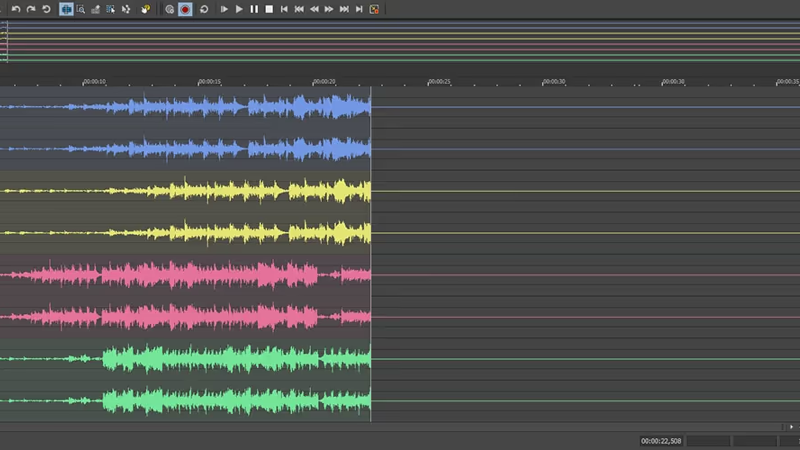This screenshot has height=450, width=800.
Task: Click the 00:00:15 mark on the time ruler
Action: tap(209, 82)
